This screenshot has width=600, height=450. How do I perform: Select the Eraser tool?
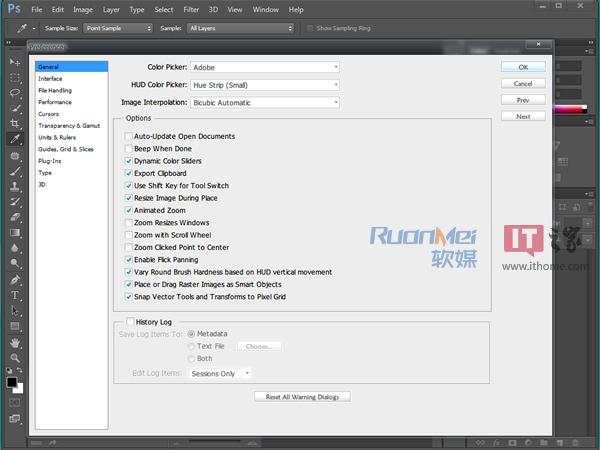15,217
